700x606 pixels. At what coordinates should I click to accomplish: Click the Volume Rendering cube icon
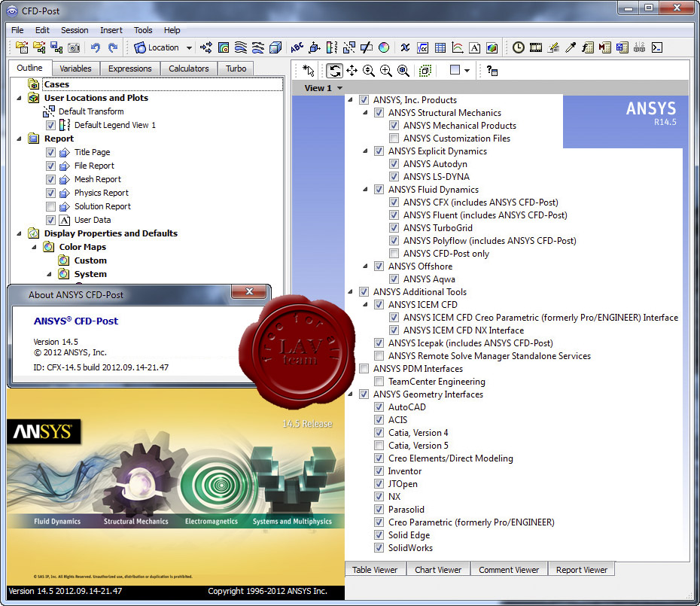(x=275, y=47)
